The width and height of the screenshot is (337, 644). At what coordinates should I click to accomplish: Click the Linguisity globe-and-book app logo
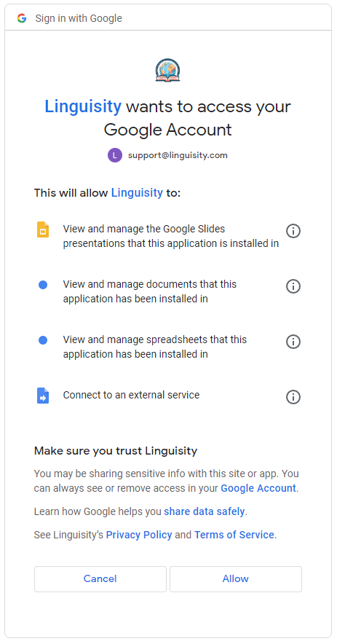tap(168, 70)
